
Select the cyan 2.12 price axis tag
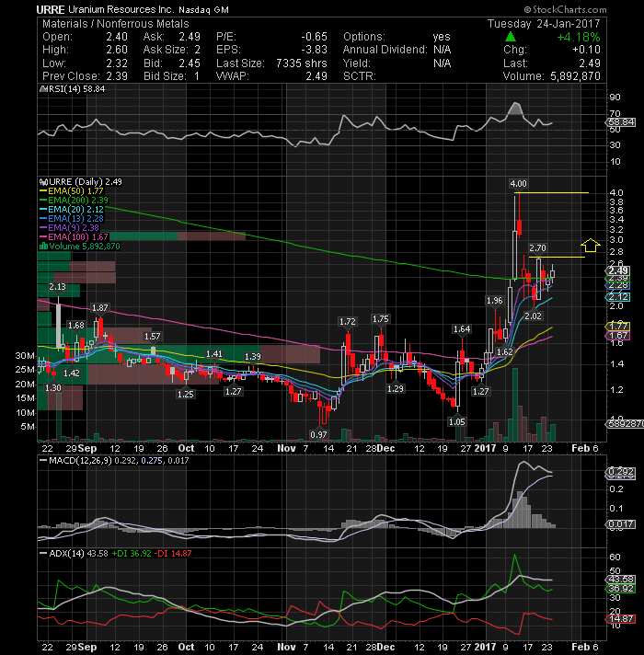[618, 297]
